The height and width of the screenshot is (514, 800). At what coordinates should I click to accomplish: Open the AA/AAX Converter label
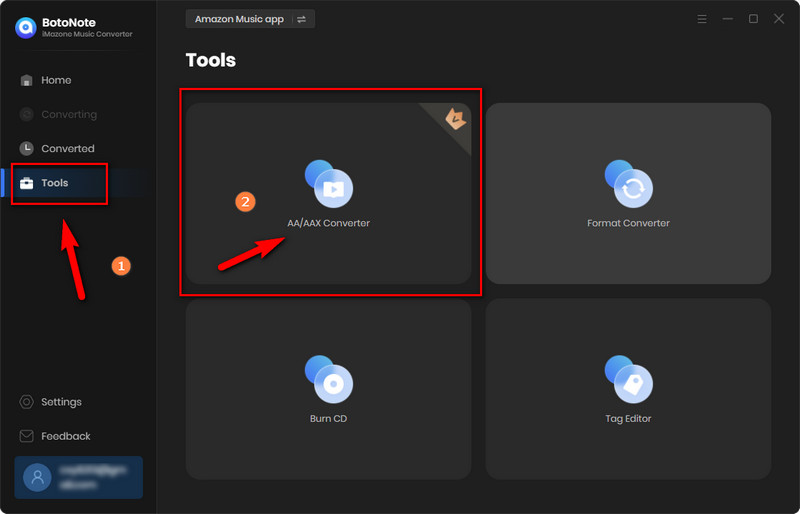pos(329,223)
